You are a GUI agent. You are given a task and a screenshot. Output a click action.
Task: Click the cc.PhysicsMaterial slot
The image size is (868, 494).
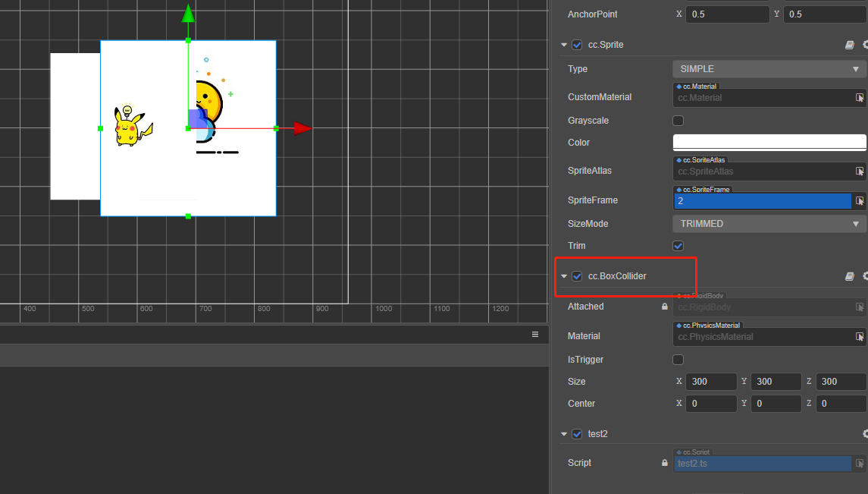click(763, 337)
